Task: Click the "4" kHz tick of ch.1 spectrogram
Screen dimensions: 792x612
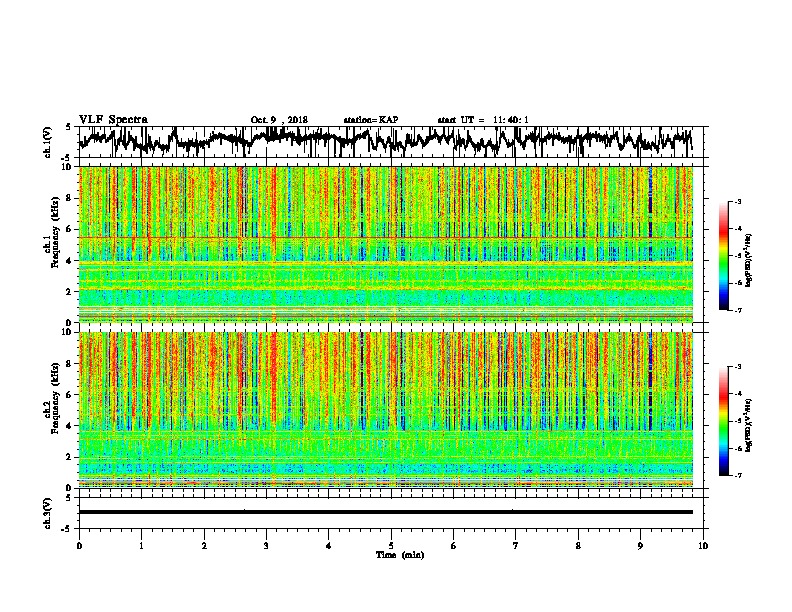Action: point(70,261)
